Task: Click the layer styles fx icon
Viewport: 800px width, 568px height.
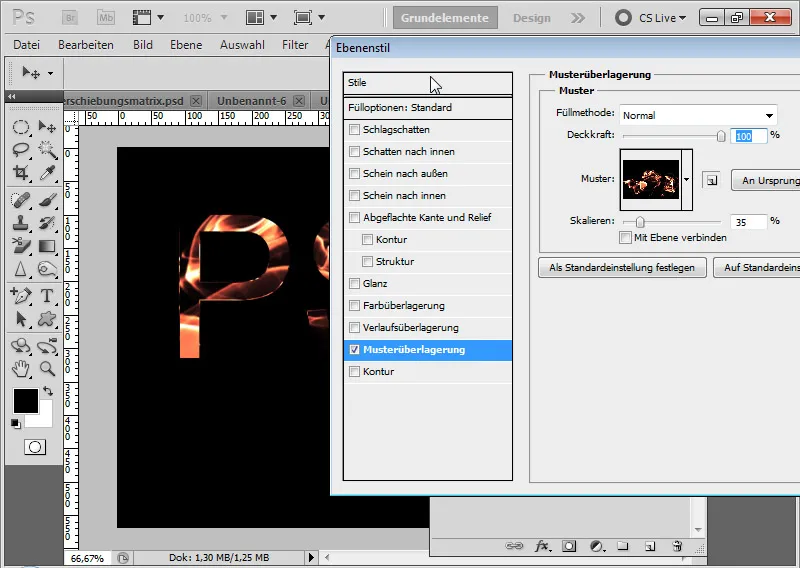Action: pos(542,546)
